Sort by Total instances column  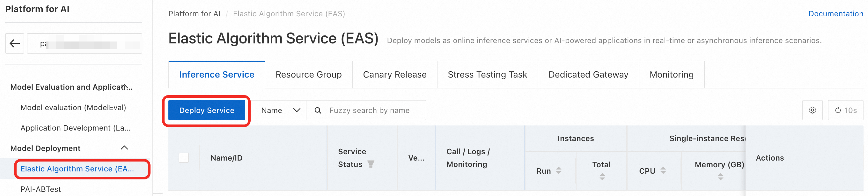[x=602, y=177]
